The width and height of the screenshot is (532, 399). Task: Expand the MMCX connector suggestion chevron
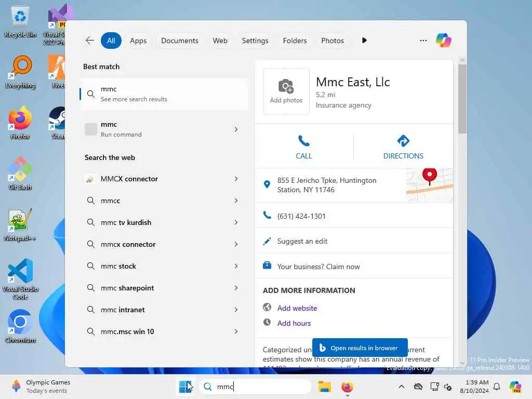click(236, 179)
